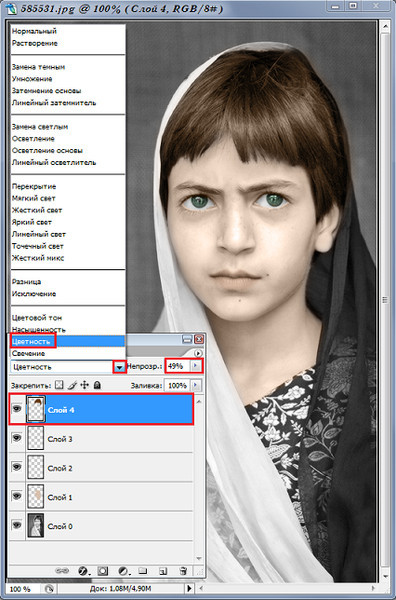Screen dimensions: 396x600
Task: Add a layer mask
Action: pyautogui.click(x=103, y=571)
